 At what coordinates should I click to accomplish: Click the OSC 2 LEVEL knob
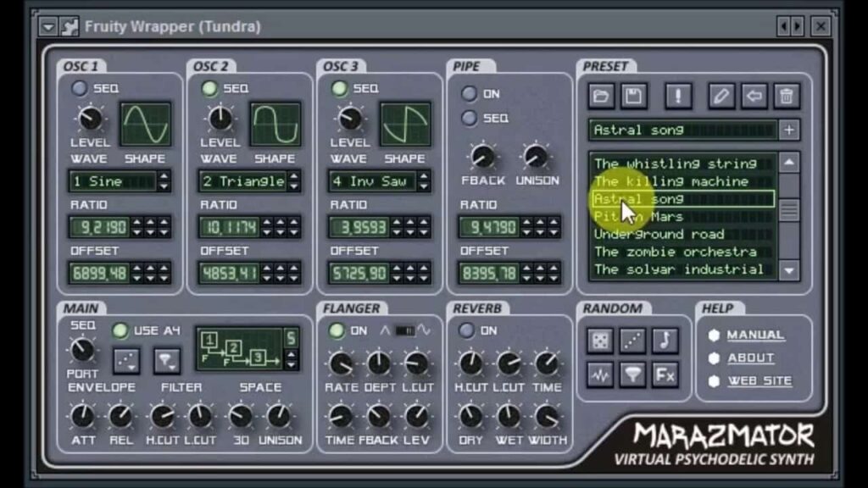click(x=220, y=118)
